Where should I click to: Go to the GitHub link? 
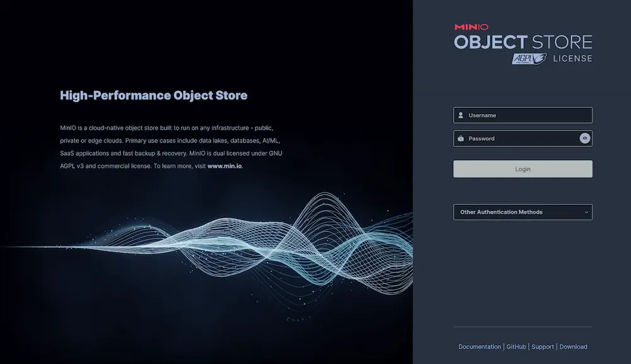(x=516, y=347)
